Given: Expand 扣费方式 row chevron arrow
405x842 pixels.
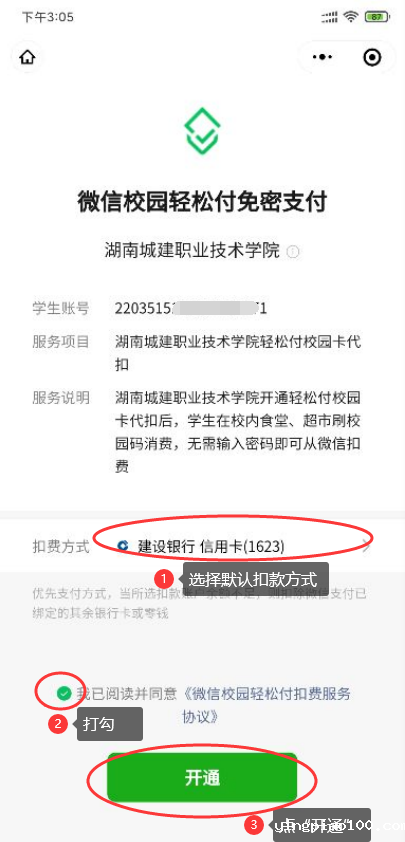Looking at the screenshot, I should click(366, 547).
